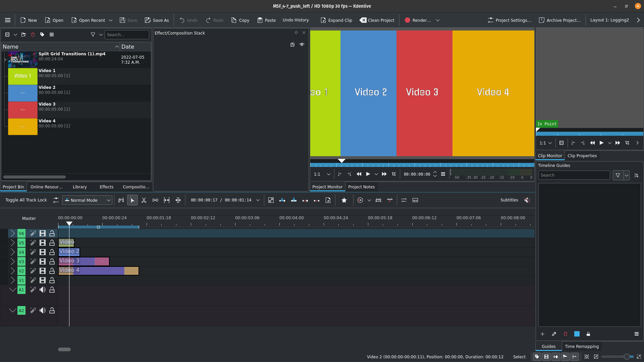Choose the Spacer tool in timeline toolbar

(155, 200)
